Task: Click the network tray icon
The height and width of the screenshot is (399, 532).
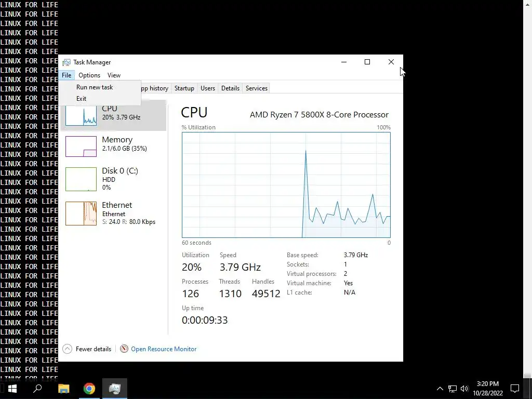Action: 453,389
